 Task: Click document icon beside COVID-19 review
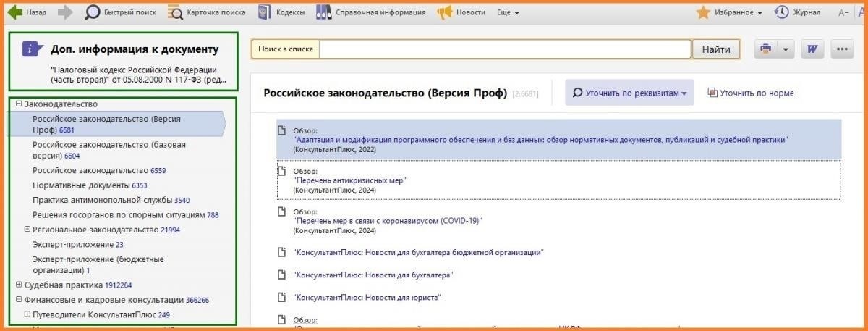point(282,211)
